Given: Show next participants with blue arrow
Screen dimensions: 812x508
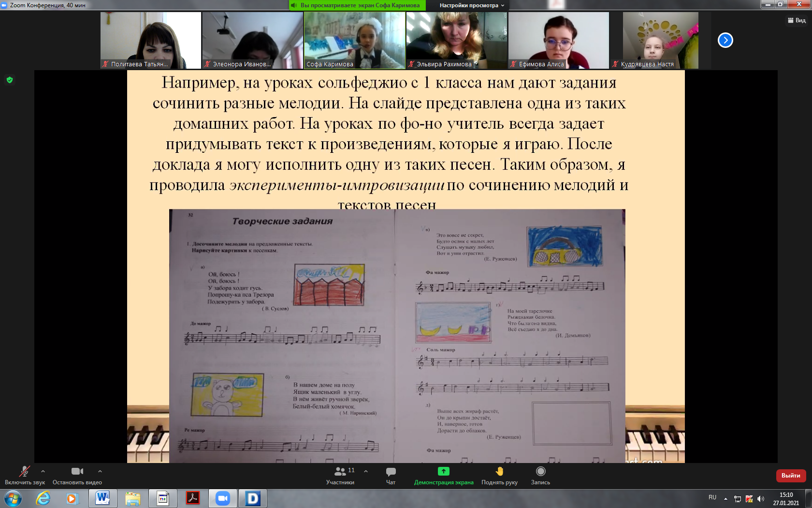Looking at the screenshot, I should pos(725,40).
